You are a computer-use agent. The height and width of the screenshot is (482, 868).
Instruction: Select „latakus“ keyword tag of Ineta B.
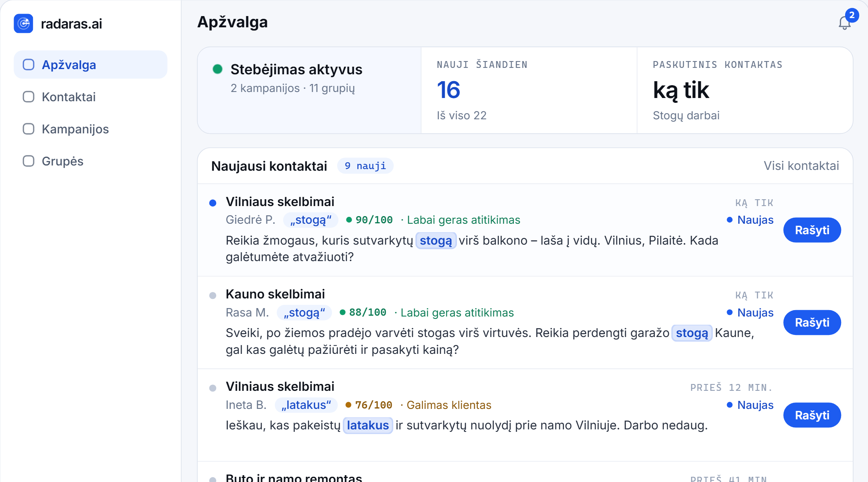coord(306,405)
